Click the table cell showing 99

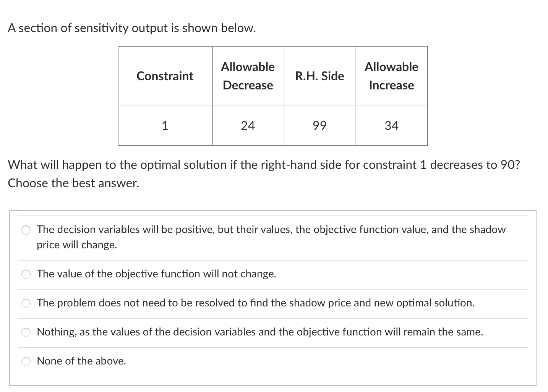(319, 125)
